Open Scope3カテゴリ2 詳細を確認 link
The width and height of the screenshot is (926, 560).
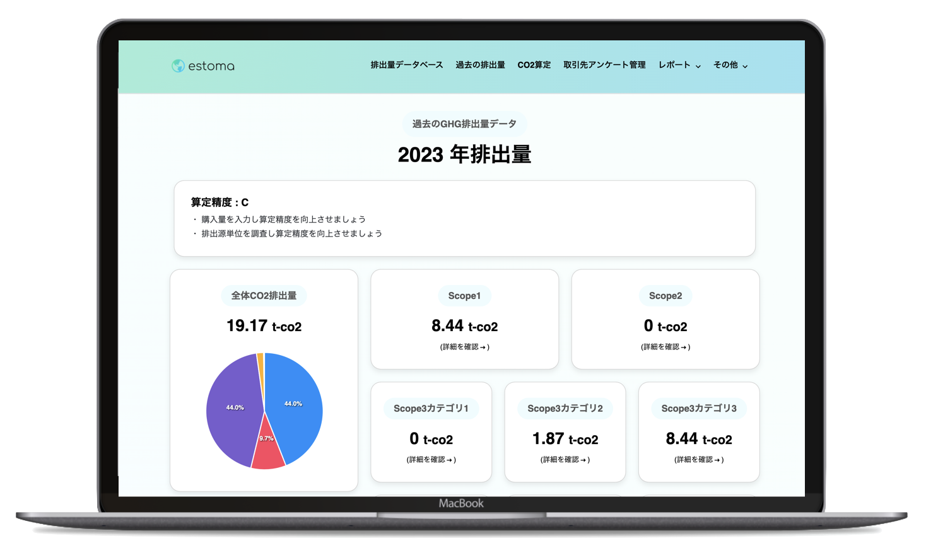(x=565, y=460)
